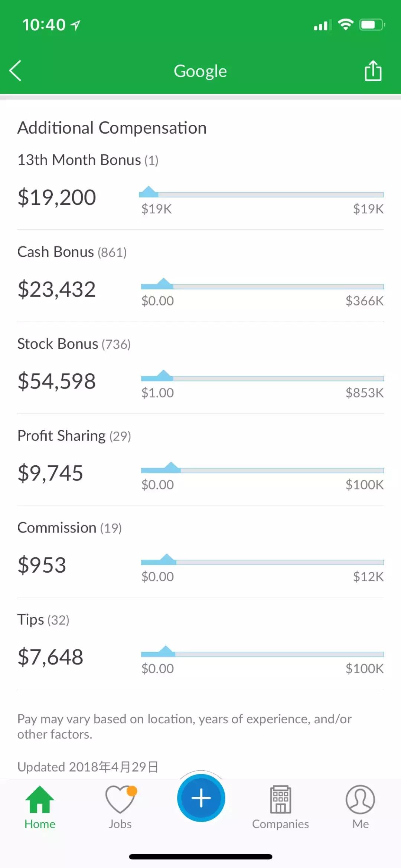401x868 pixels.
Task: Tap the Cash Bonus range slider marker
Action: pyautogui.click(x=163, y=284)
